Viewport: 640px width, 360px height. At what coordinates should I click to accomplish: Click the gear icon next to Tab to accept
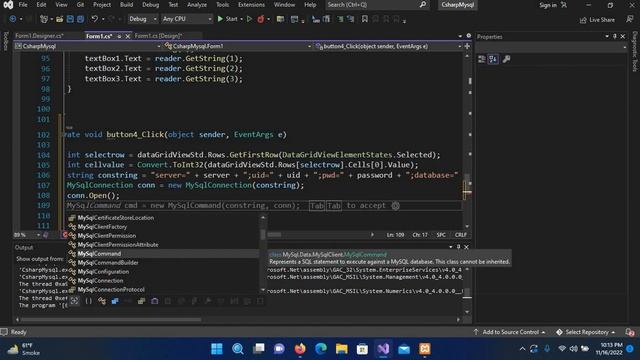(x=396, y=206)
